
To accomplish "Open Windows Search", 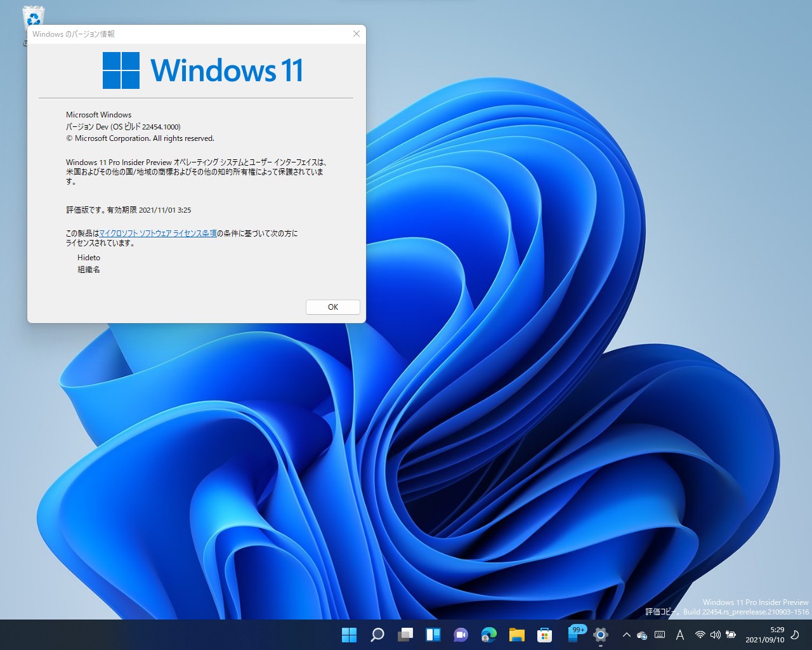I will (377, 634).
